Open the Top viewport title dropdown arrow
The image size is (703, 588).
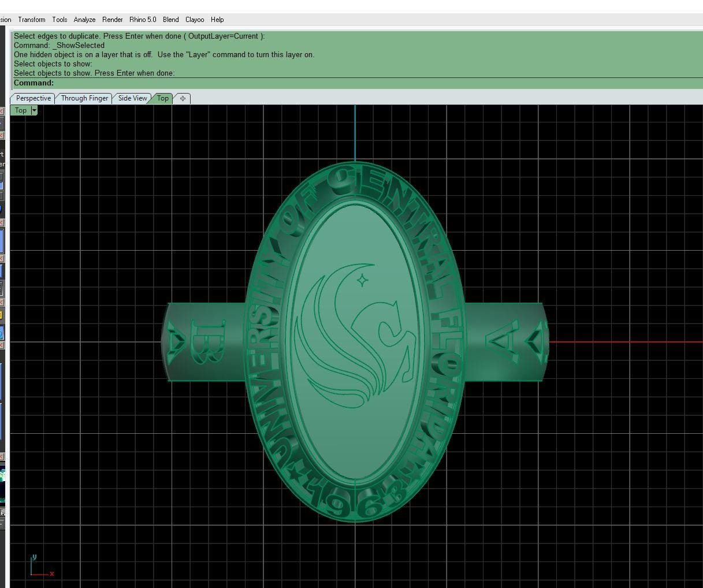pos(34,110)
